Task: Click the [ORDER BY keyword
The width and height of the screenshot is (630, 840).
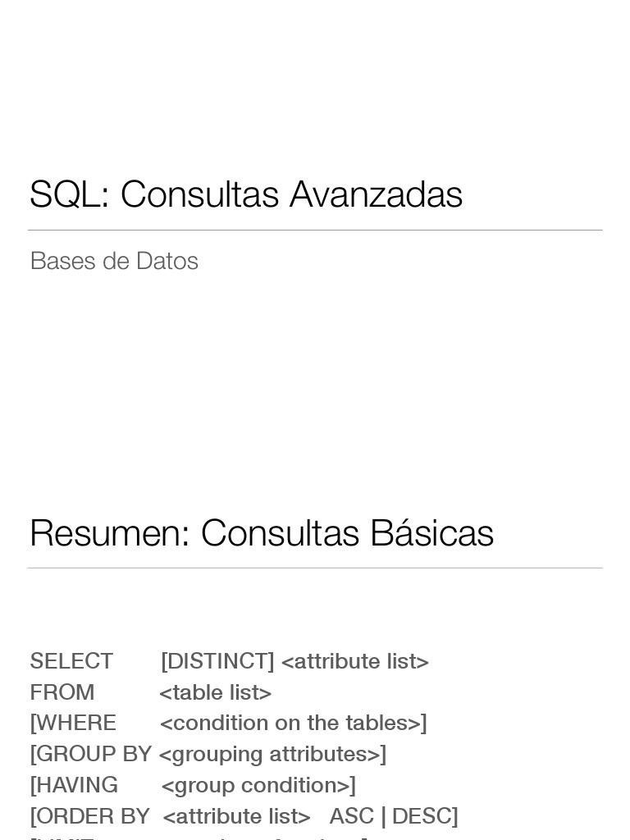Action: (89, 816)
